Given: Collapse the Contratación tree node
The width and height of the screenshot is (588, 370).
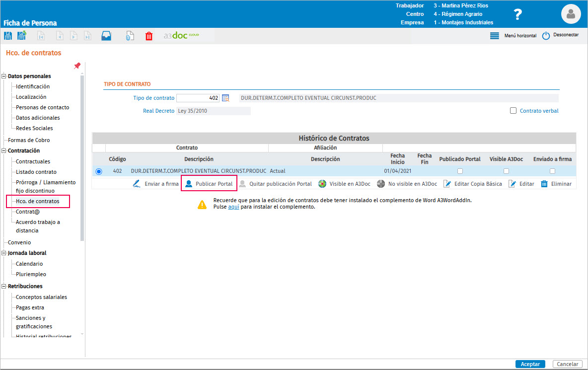Looking at the screenshot, I should pos(4,150).
